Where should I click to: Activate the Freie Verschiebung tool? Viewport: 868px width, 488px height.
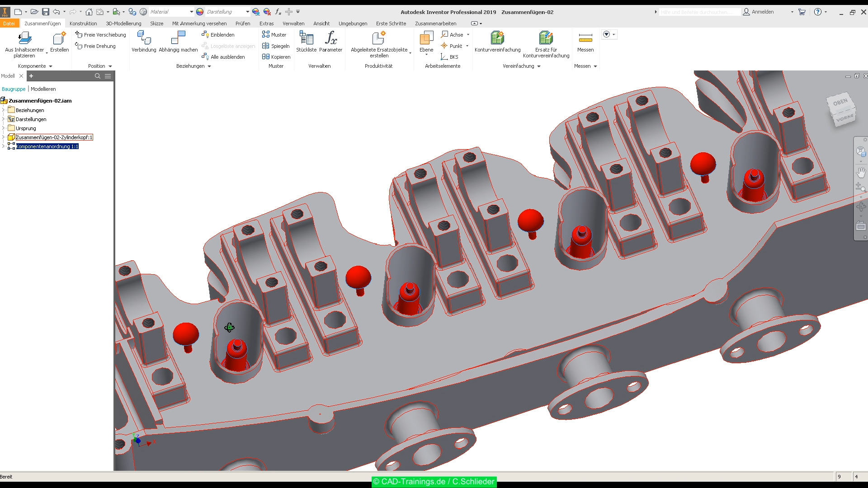click(100, 34)
